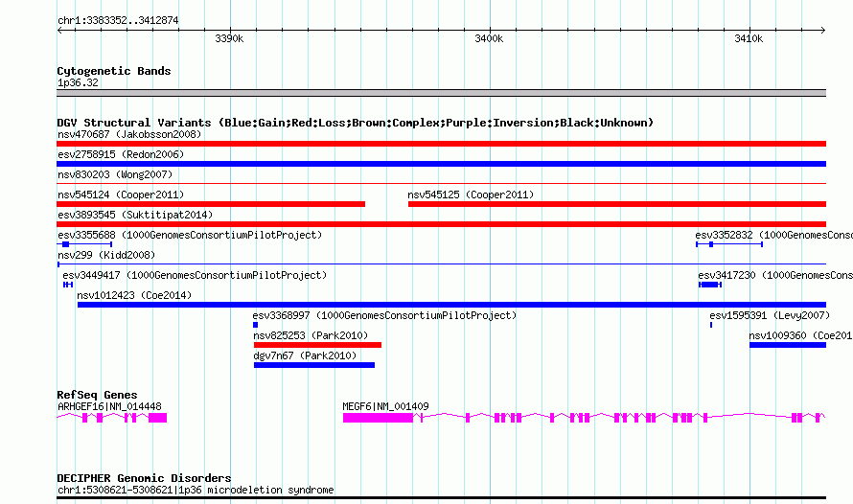Click the esv1595391 (Levy2007) label
This screenshot has width=853, height=504.
point(770,315)
